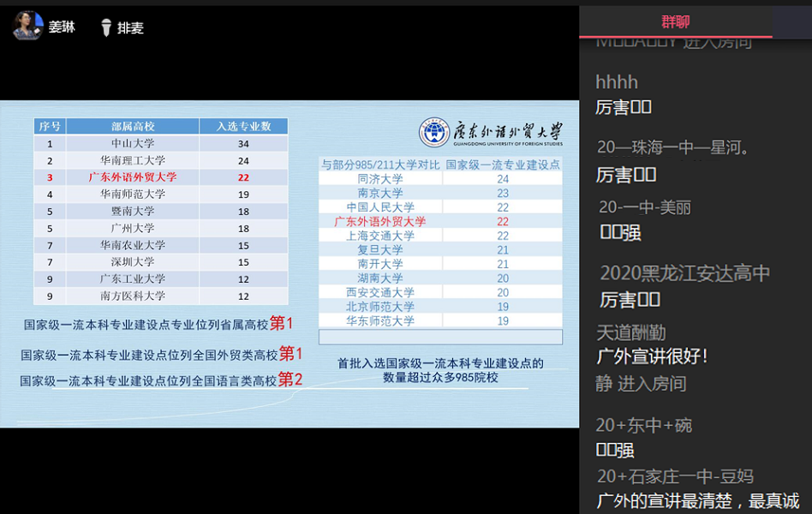Click presenter 姜琳's avatar picture
The image size is (812, 514).
28,25
